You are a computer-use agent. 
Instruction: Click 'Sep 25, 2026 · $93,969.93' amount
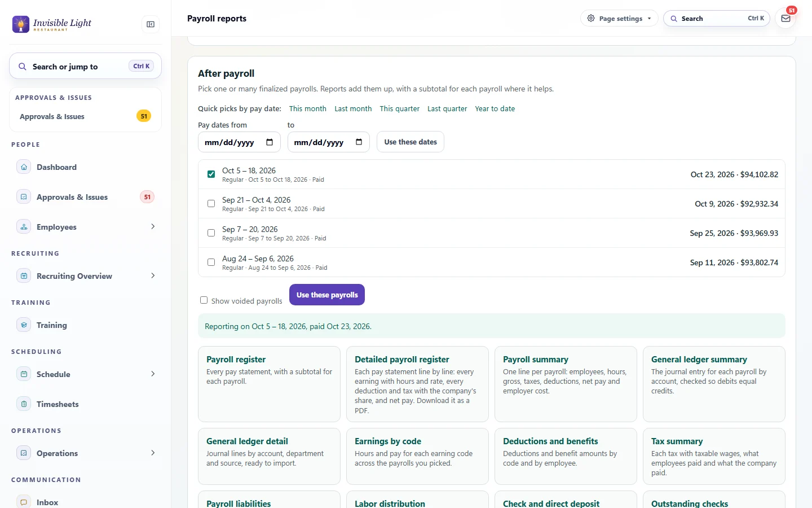tap(734, 233)
